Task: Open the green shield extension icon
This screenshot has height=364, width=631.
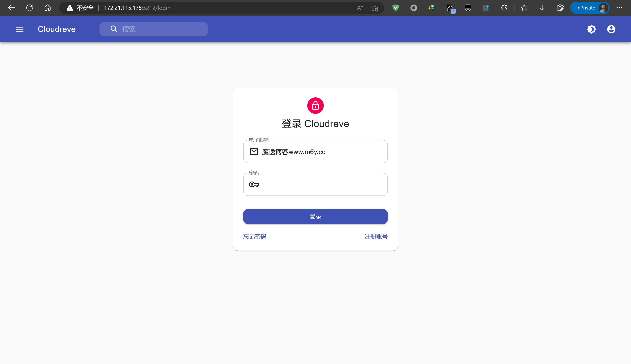Action: tap(395, 8)
